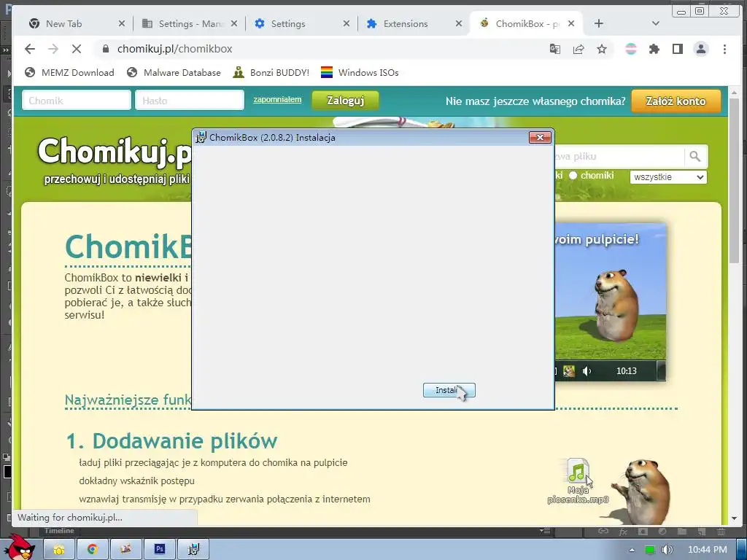Click the browser forward arrow
This screenshot has height=560, width=747.
click(53, 49)
